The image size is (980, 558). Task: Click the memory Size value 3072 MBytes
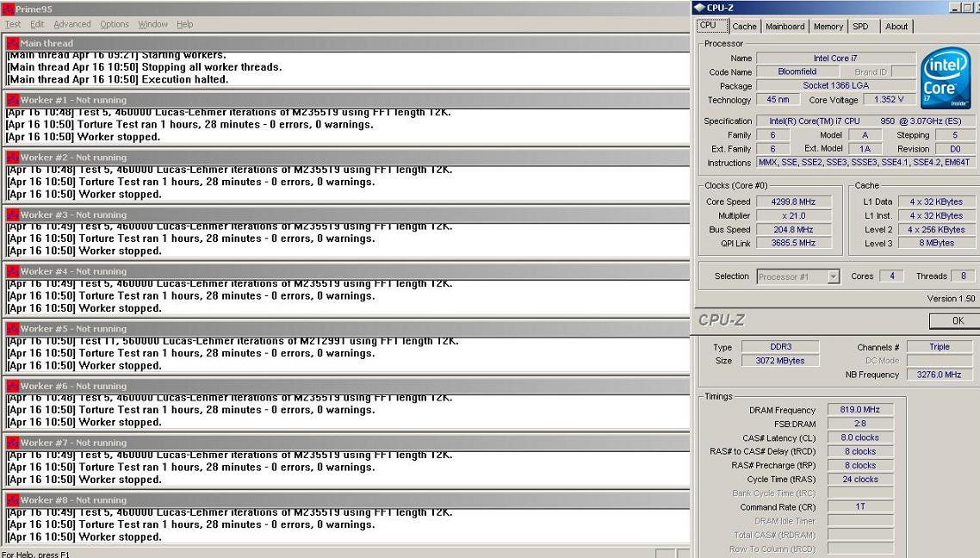780,361
